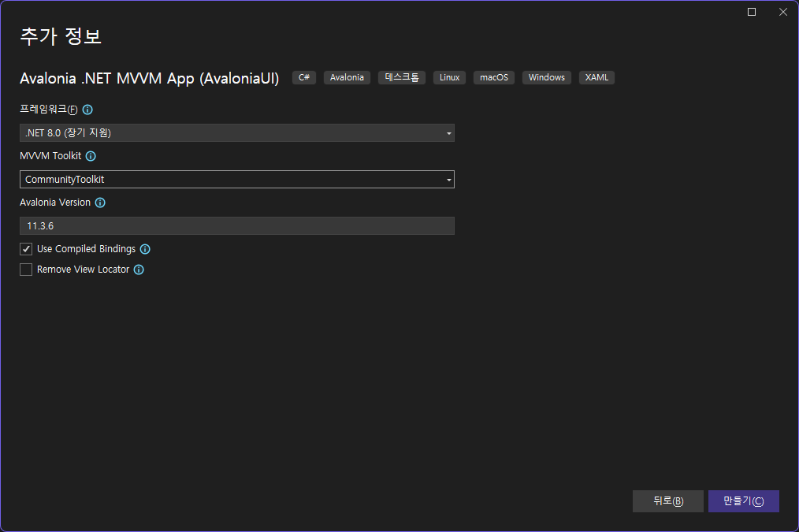Click the C# tag
The image size is (799, 532).
click(304, 77)
